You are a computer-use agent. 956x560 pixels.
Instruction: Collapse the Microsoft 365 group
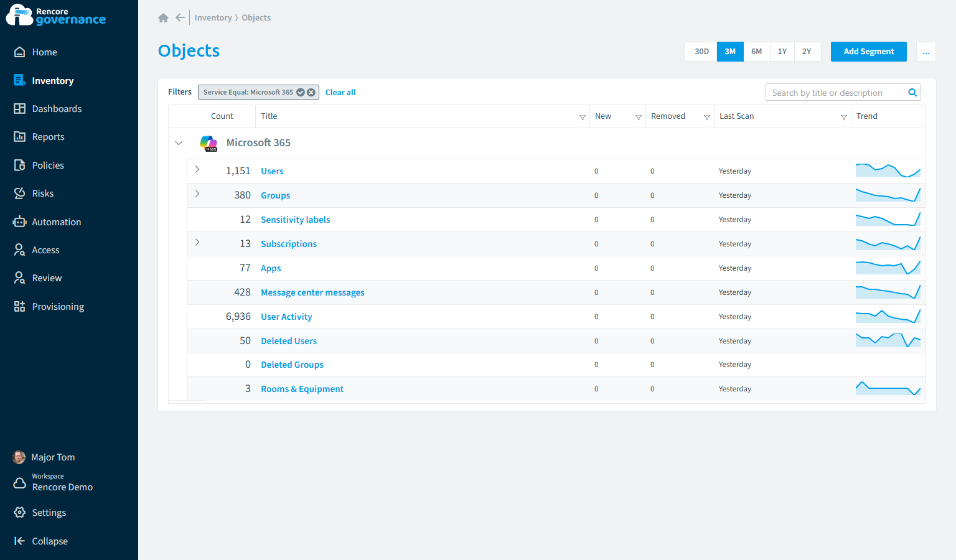coord(179,143)
